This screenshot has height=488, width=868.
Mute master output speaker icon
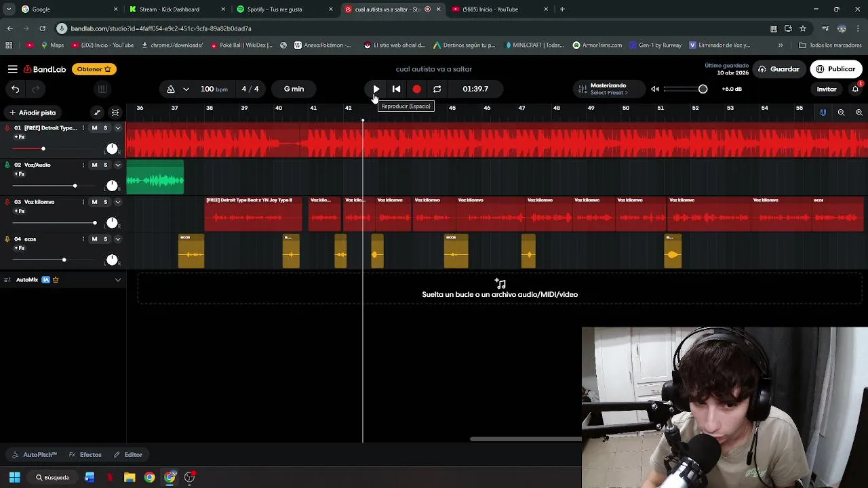(655, 89)
